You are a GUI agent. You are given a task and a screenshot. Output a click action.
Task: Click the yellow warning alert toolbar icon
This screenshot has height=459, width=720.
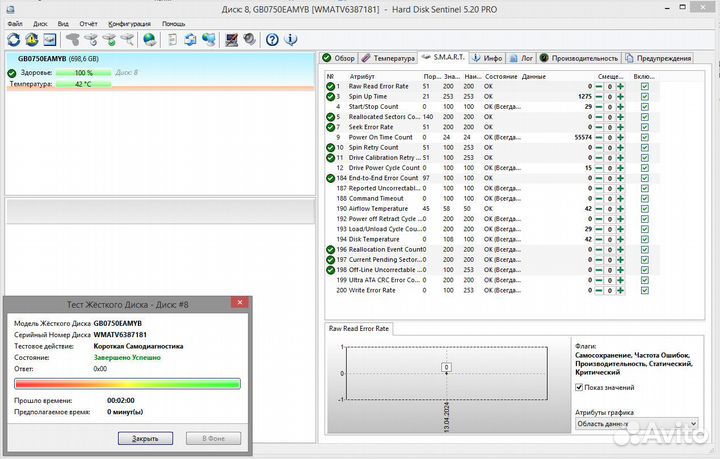click(x=32, y=40)
